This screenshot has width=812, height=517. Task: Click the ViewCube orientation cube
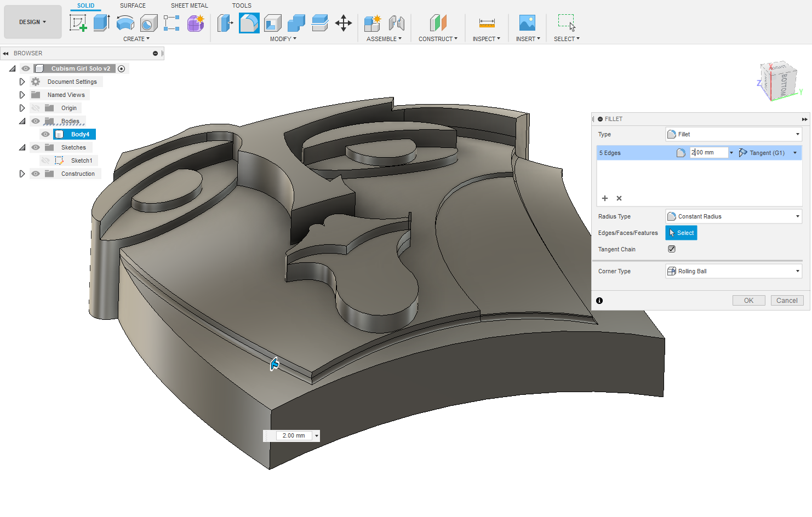pyautogui.click(x=779, y=81)
